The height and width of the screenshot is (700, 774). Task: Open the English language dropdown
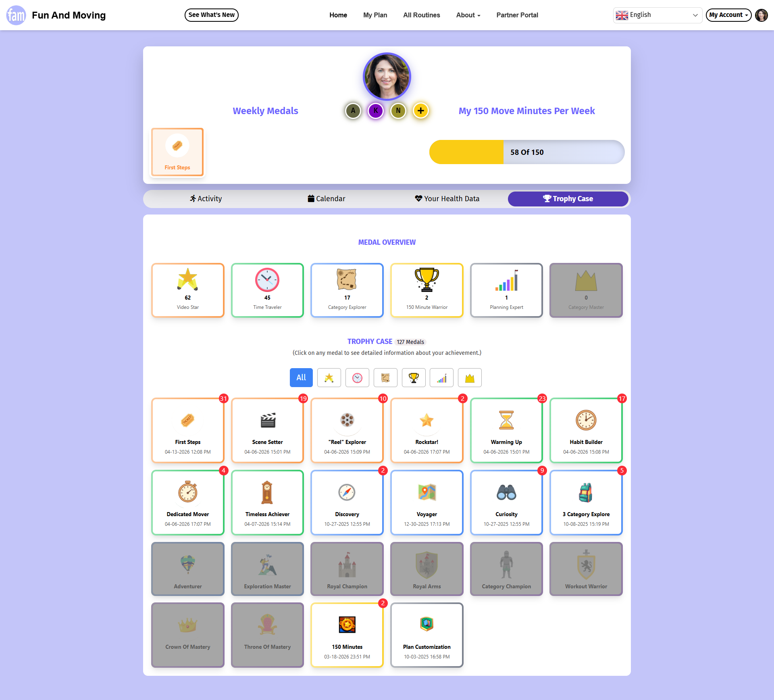(x=657, y=15)
